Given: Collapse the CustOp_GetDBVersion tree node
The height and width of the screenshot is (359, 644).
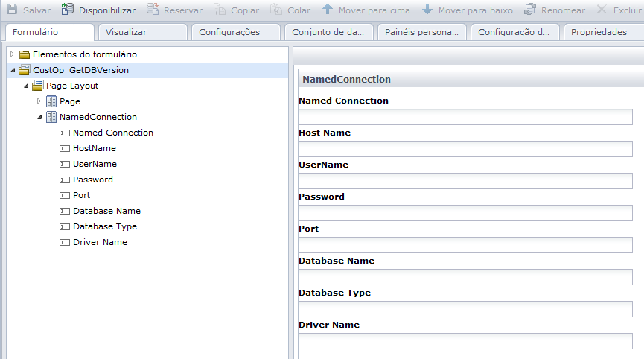Looking at the screenshot, I should 12,70.
